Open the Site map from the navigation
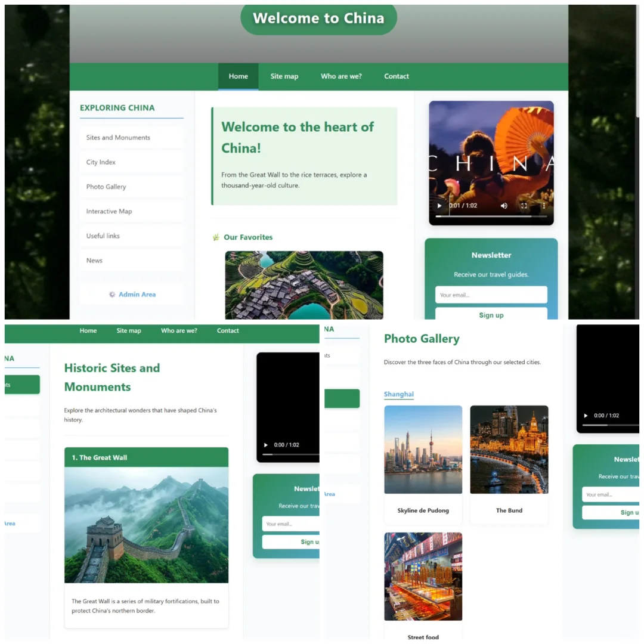 [284, 76]
